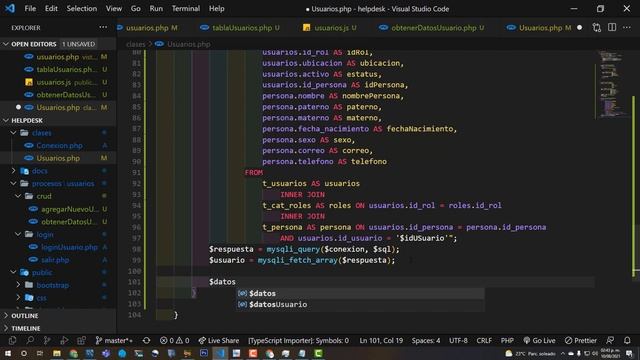Change indentation via Spaces: 4
Viewport: 640px width, 360px height.
426,340
